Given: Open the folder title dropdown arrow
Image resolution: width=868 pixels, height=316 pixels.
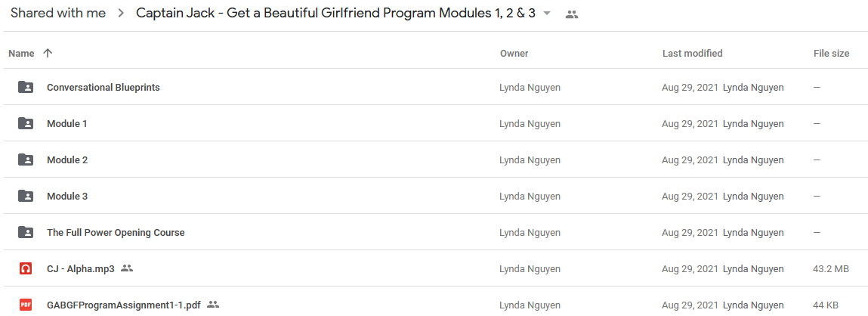Looking at the screenshot, I should click(x=547, y=14).
